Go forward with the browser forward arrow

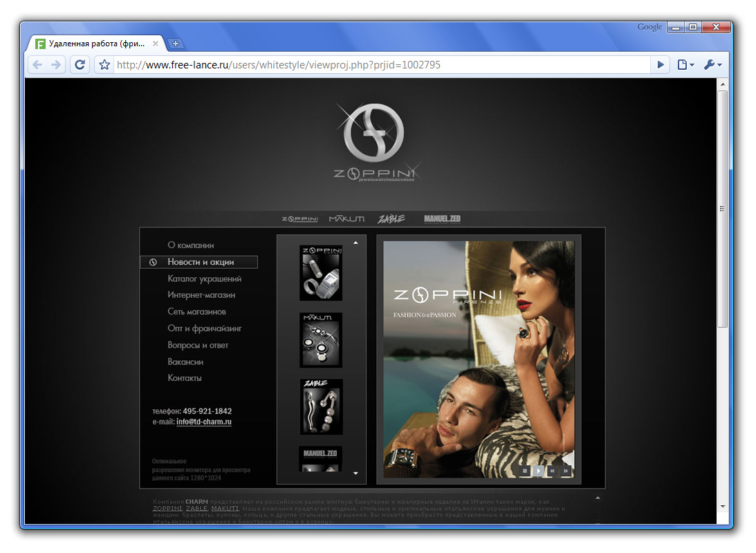[56, 64]
